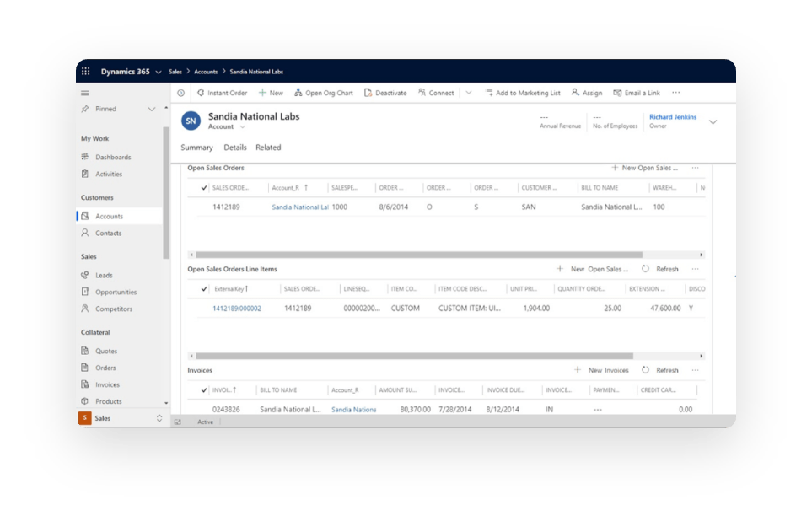Click Accounts in the breadcrumb
This screenshot has height=521, width=812.
(x=206, y=72)
